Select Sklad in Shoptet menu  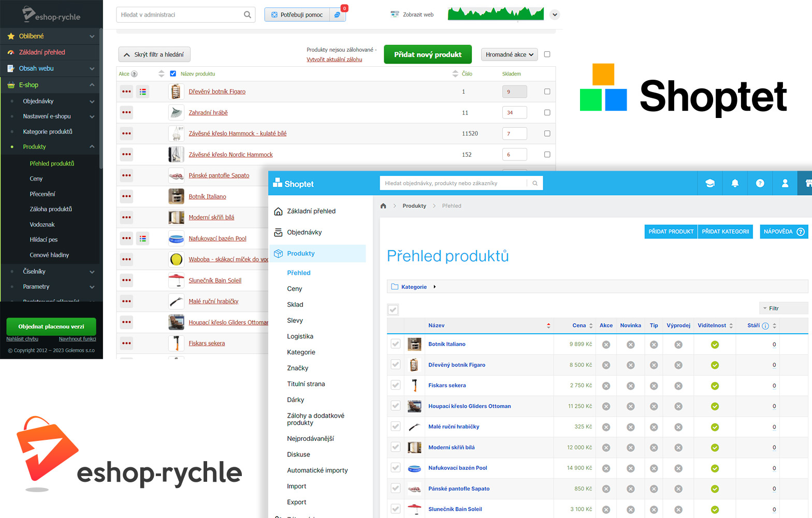295,305
